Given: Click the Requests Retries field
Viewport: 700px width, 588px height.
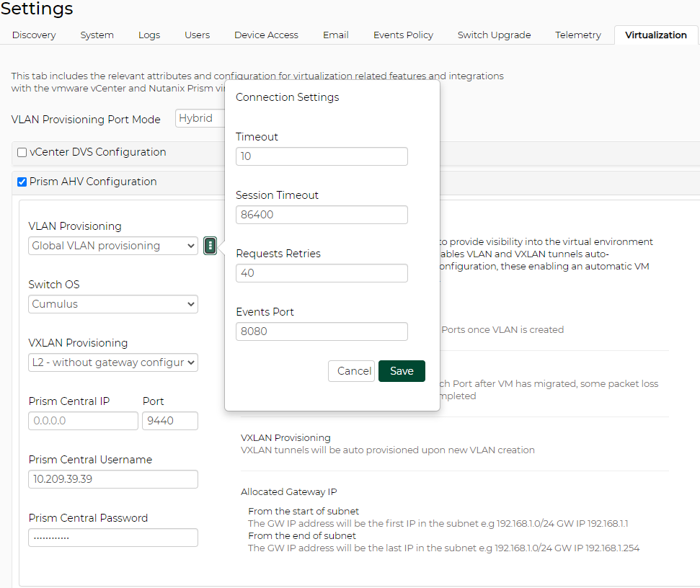Looking at the screenshot, I should coord(322,273).
